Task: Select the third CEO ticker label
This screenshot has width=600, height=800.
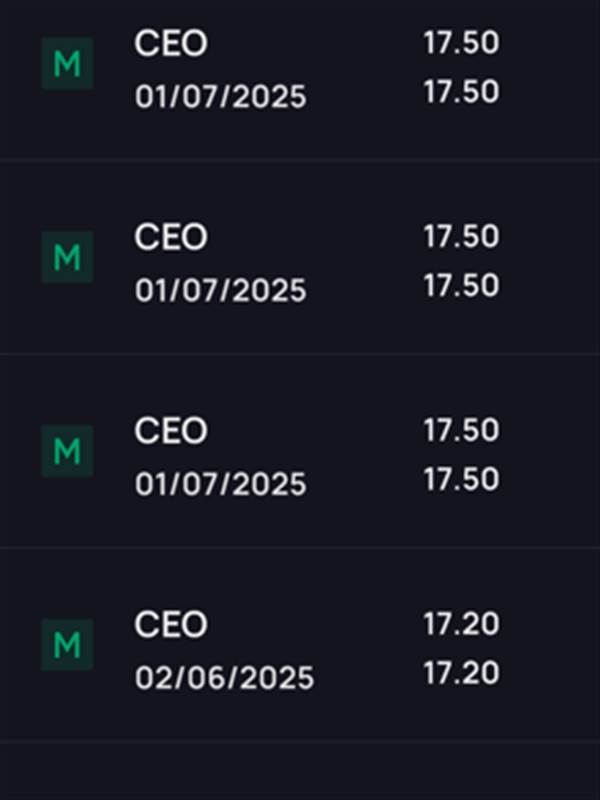Action: 171,431
